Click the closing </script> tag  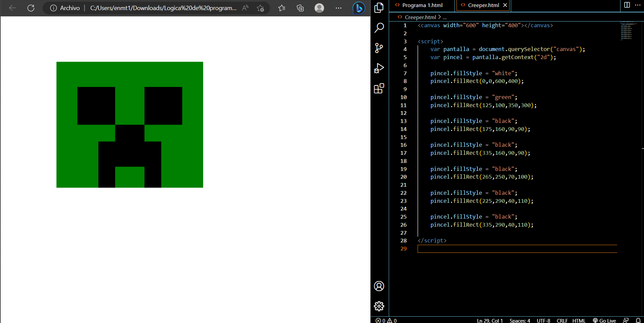(432, 240)
